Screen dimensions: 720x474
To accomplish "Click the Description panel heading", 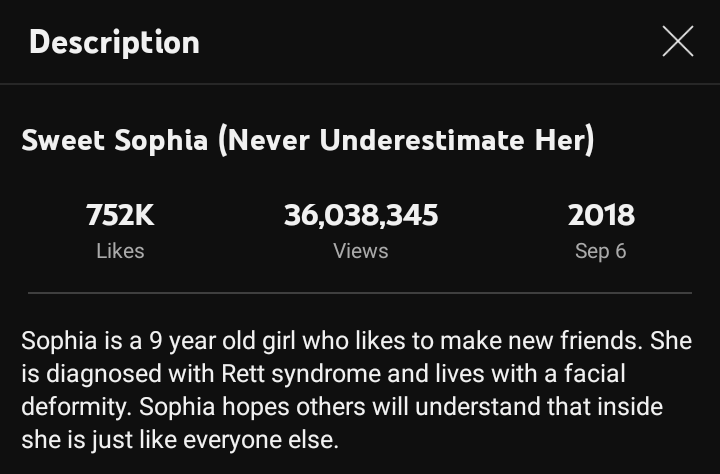I will (x=114, y=42).
